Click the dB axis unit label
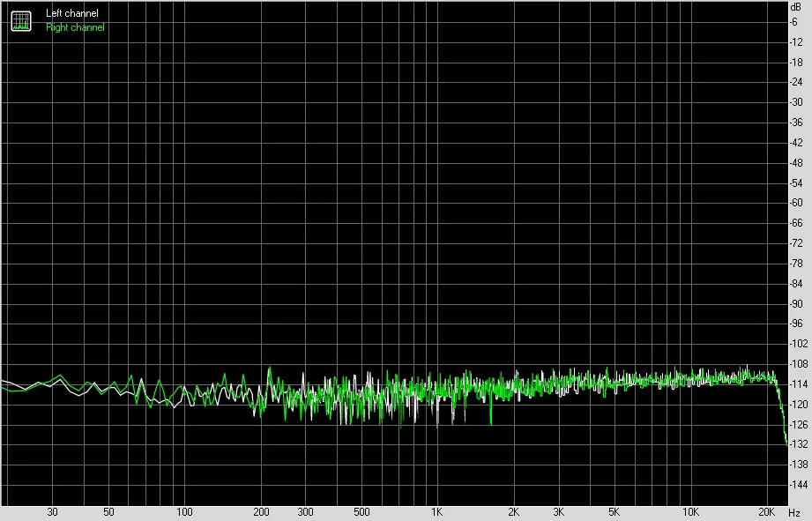The width and height of the screenshot is (812, 521). (x=795, y=7)
